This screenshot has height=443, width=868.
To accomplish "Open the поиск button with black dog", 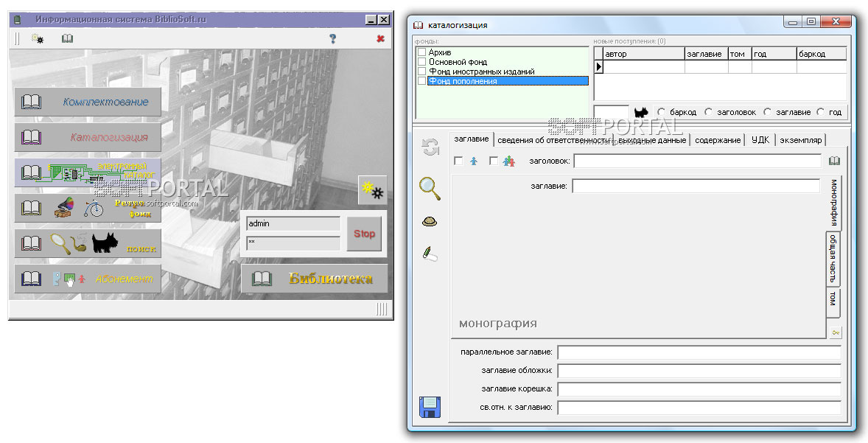I will click(88, 244).
